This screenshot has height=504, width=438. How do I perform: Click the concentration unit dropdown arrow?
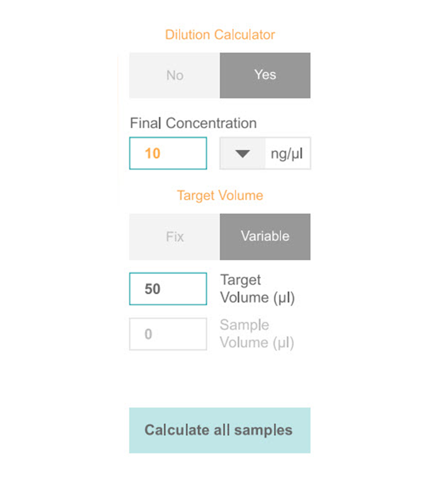[243, 153]
